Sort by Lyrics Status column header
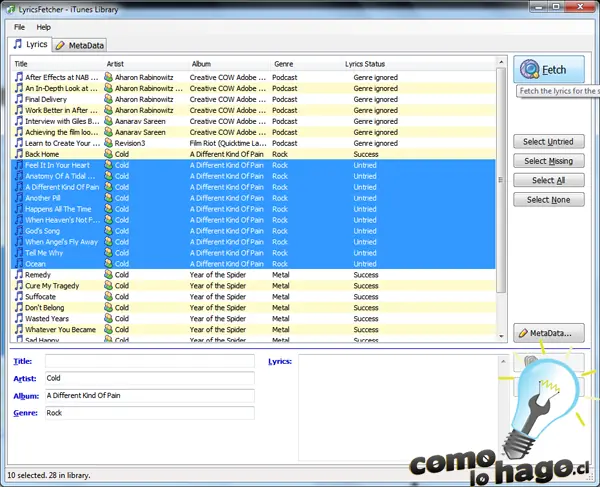Image resolution: width=600 pixels, height=487 pixels. [365, 64]
